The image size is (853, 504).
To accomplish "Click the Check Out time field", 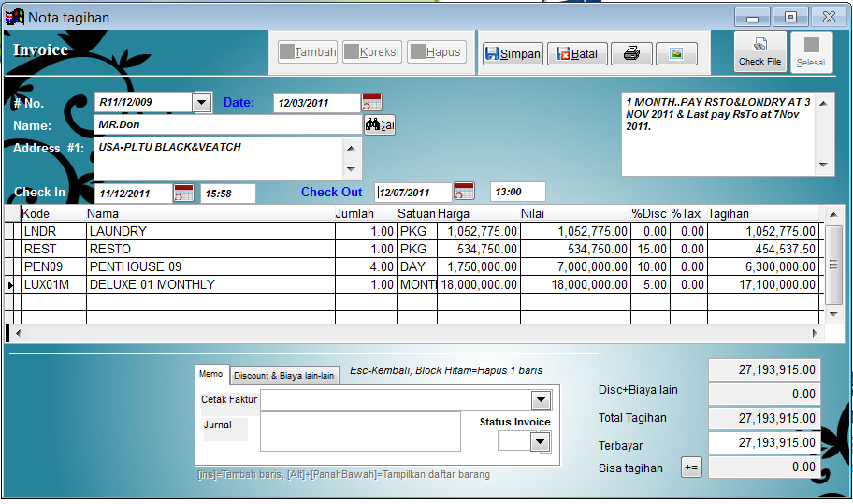I will click(x=517, y=193).
